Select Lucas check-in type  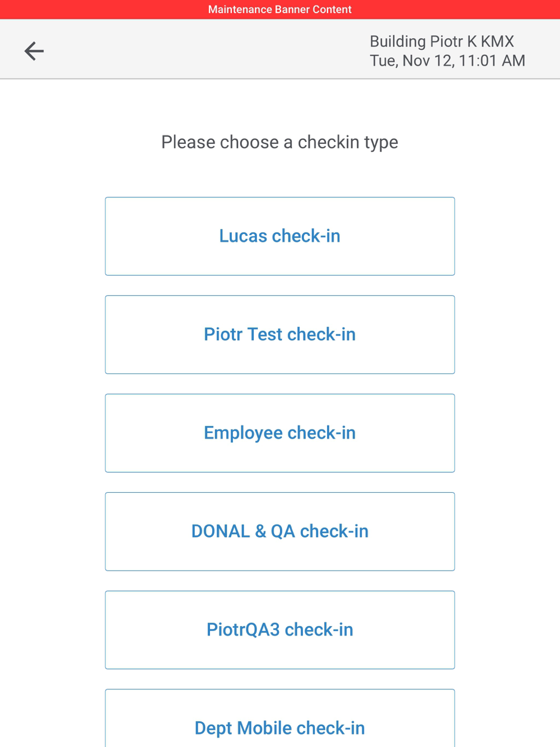279,236
